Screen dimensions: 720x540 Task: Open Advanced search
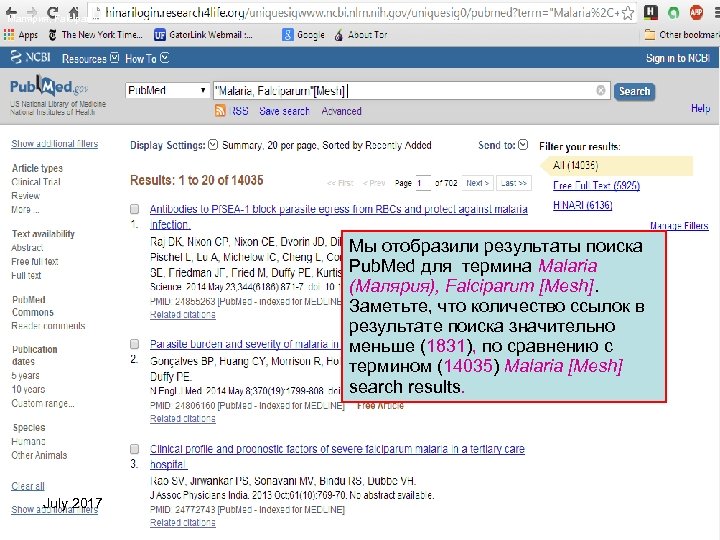click(x=341, y=111)
